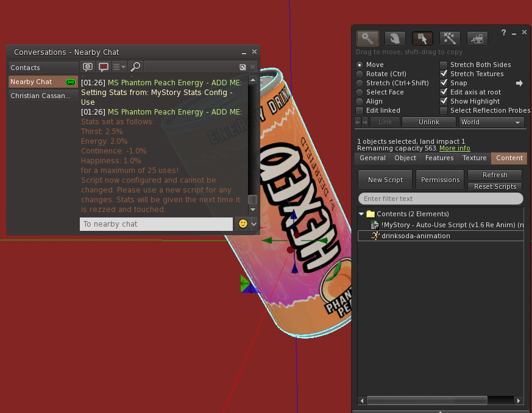Switch to the Object tab
The height and width of the screenshot is (413, 532).
[405, 158]
